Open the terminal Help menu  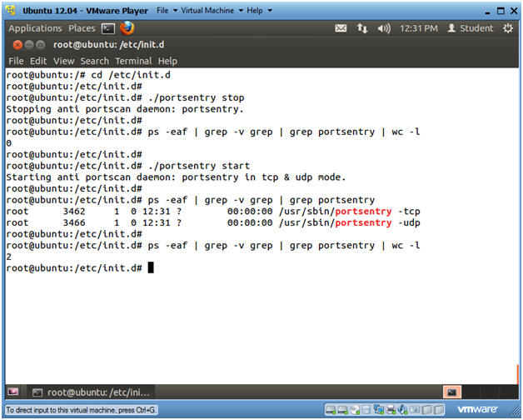167,61
